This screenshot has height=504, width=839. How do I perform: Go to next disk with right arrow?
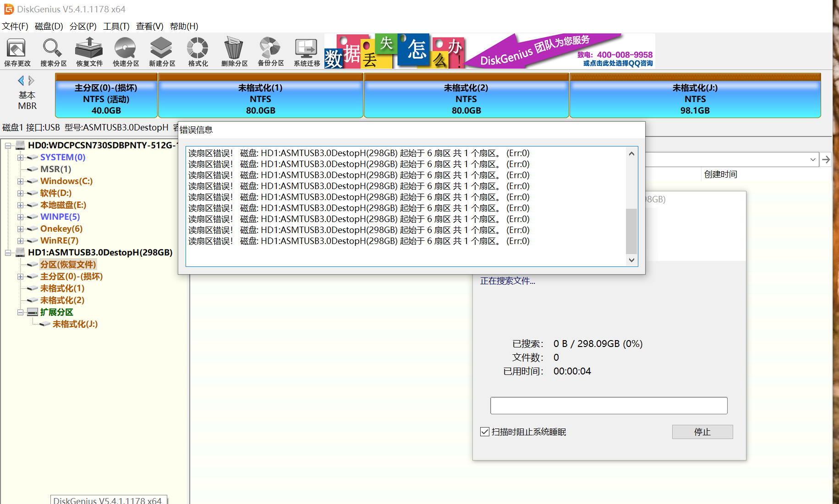[31, 81]
